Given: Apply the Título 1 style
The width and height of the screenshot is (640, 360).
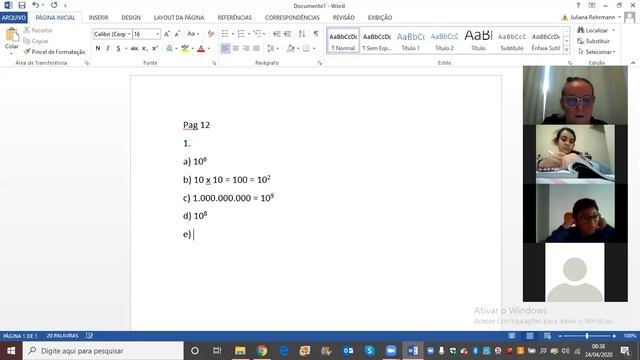Looking at the screenshot, I should [x=411, y=41].
